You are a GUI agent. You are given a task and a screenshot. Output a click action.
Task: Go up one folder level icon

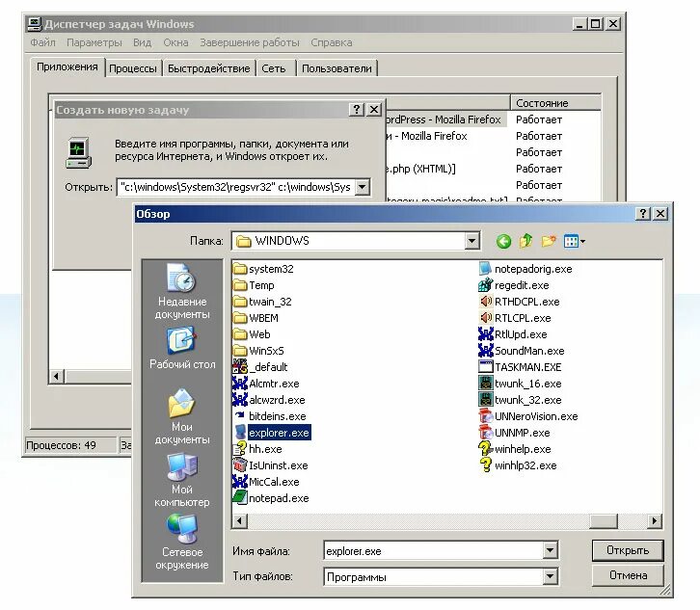coord(526,241)
